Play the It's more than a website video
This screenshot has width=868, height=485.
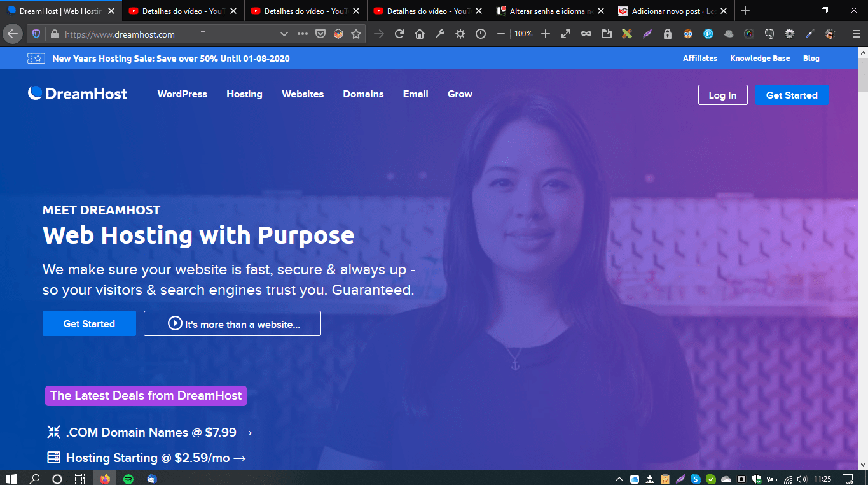point(232,323)
